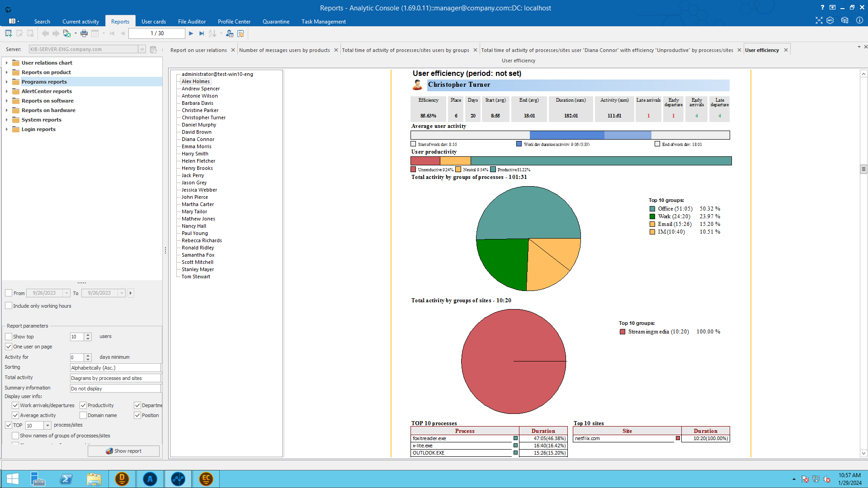This screenshot has width=868, height=488.
Task: Click the refresh server database icon
Action: [153, 49]
